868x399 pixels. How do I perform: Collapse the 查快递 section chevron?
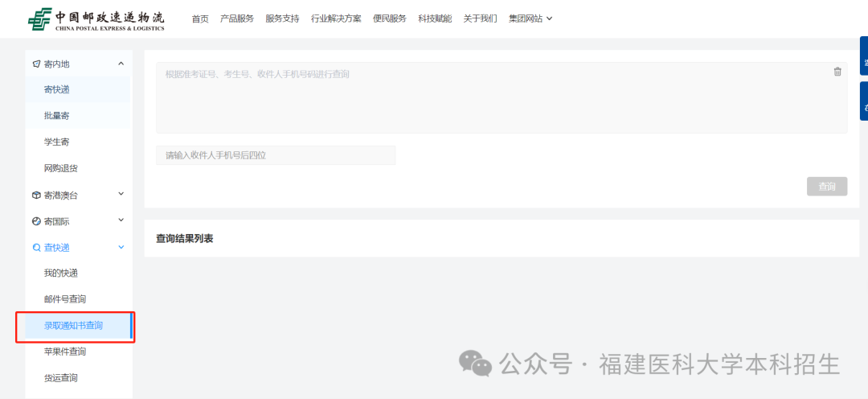[121, 247]
